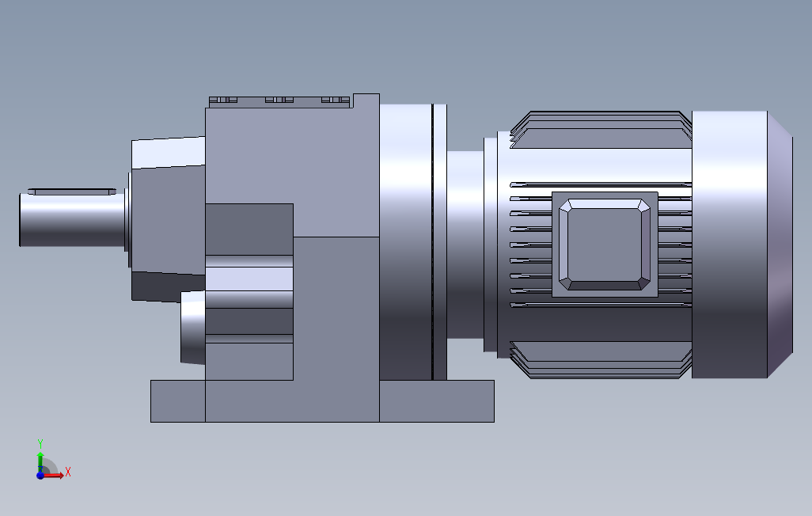Select the square terminal box on the motor

605,245
